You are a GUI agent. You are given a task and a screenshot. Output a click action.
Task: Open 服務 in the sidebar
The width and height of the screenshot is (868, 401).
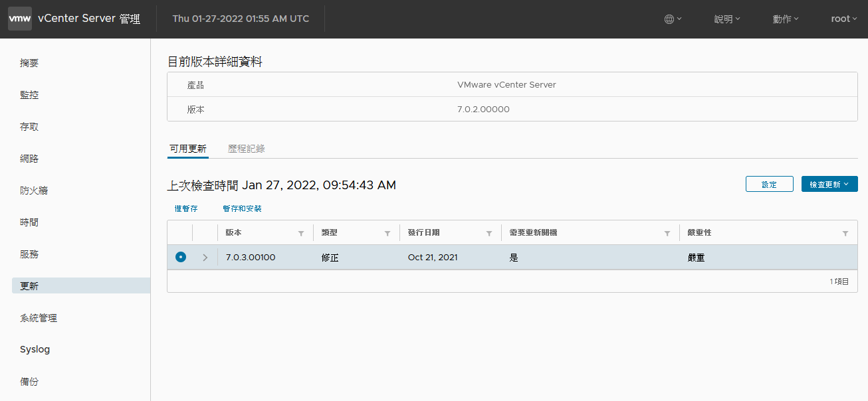point(29,254)
